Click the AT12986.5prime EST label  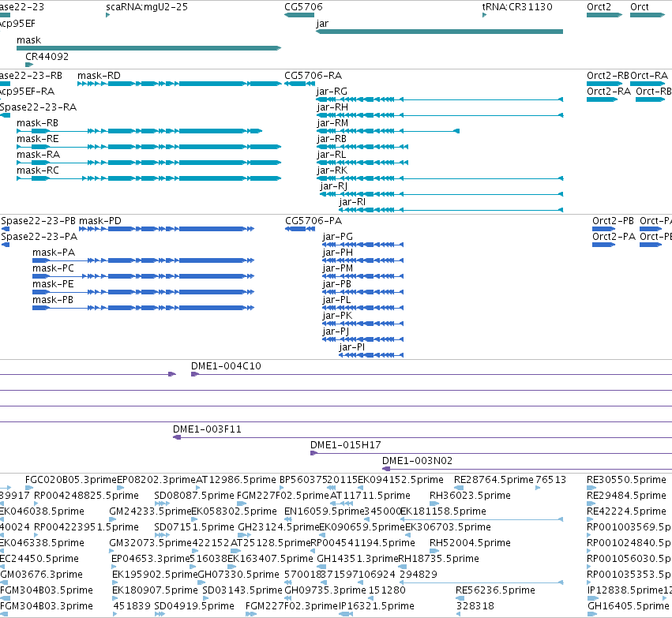coord(236,480)
